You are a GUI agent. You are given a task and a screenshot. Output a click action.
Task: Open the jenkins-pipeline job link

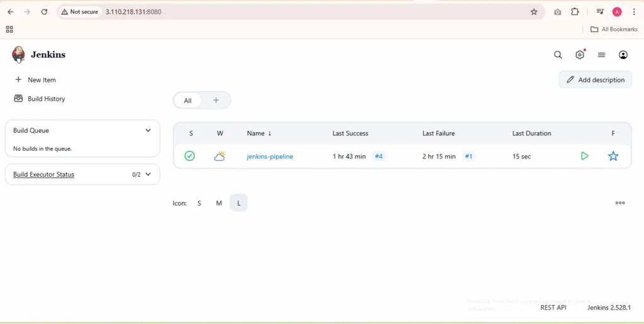pyautogui.click(x=270, y=157)
